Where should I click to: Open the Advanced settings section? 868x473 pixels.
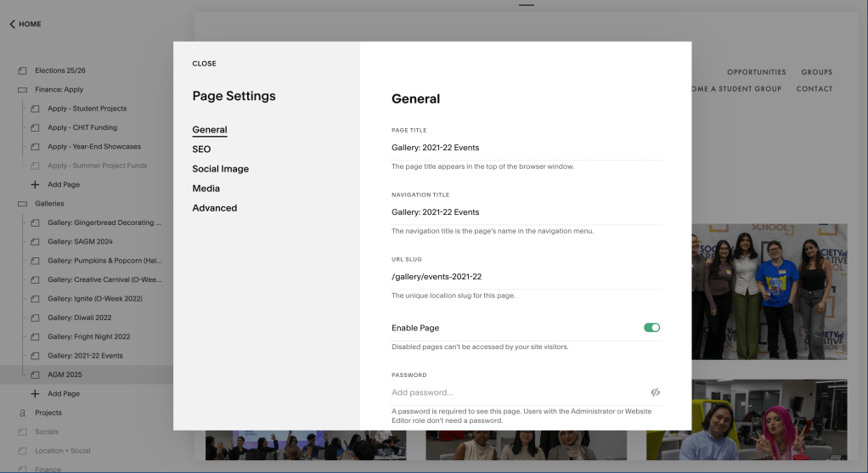pos(214,208)
